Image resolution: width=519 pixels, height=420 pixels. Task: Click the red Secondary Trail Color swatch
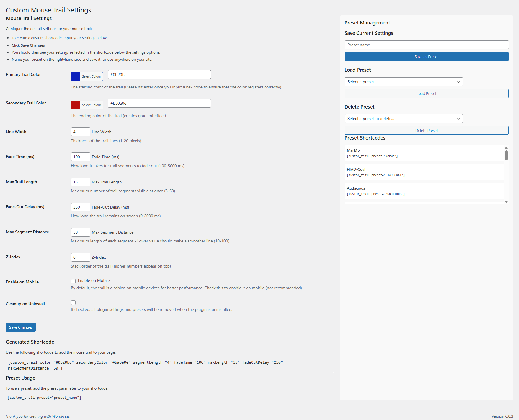(x=76, y=105)
